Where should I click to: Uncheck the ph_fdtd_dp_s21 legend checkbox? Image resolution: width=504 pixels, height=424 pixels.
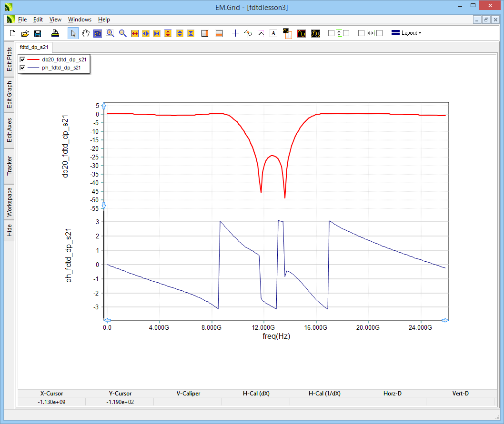pos(22,68)
